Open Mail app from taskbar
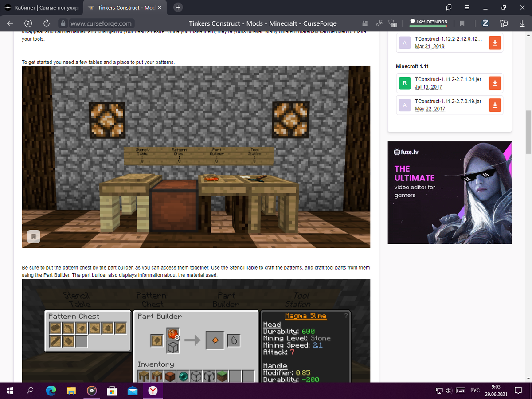 tap(133, 391)
